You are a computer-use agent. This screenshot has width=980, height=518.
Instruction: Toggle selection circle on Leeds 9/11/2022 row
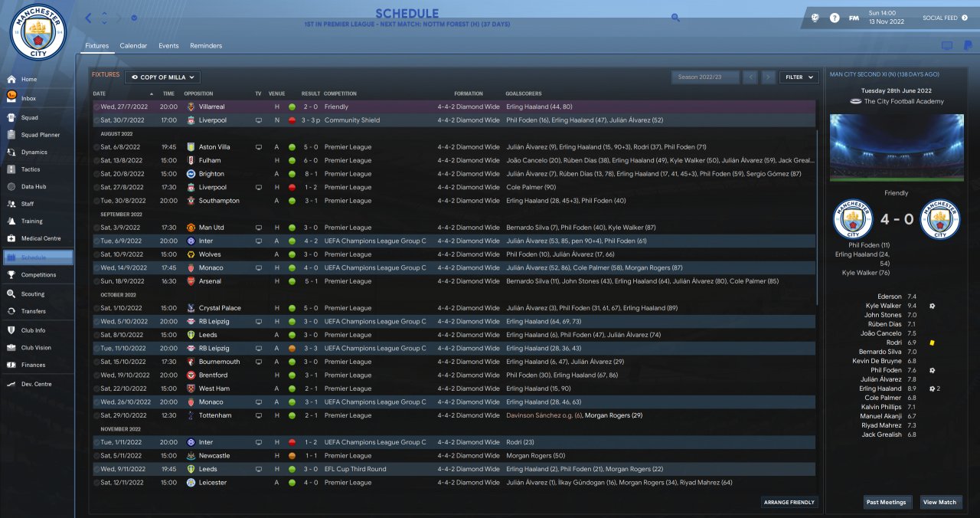click(96, 469)
